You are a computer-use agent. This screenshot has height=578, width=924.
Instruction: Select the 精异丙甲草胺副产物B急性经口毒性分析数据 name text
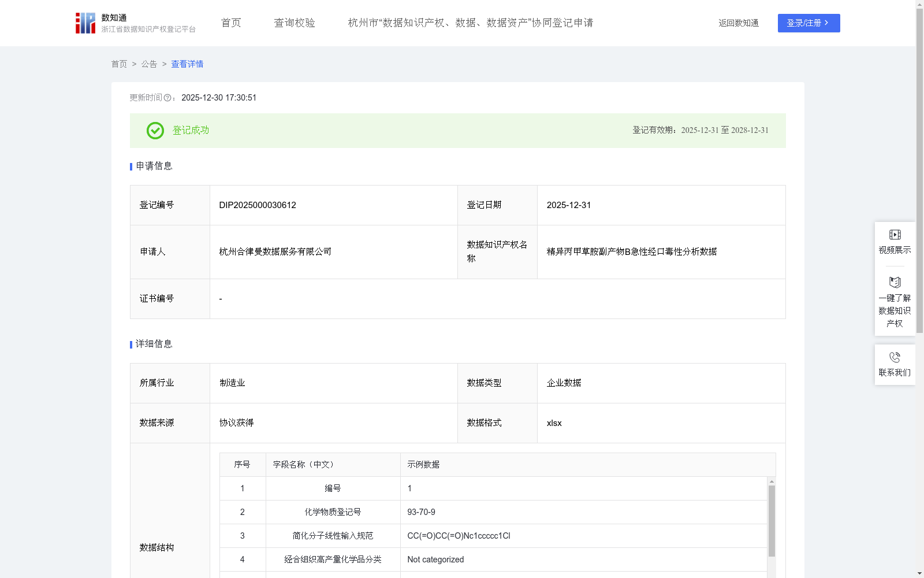[x=632, y=252]
